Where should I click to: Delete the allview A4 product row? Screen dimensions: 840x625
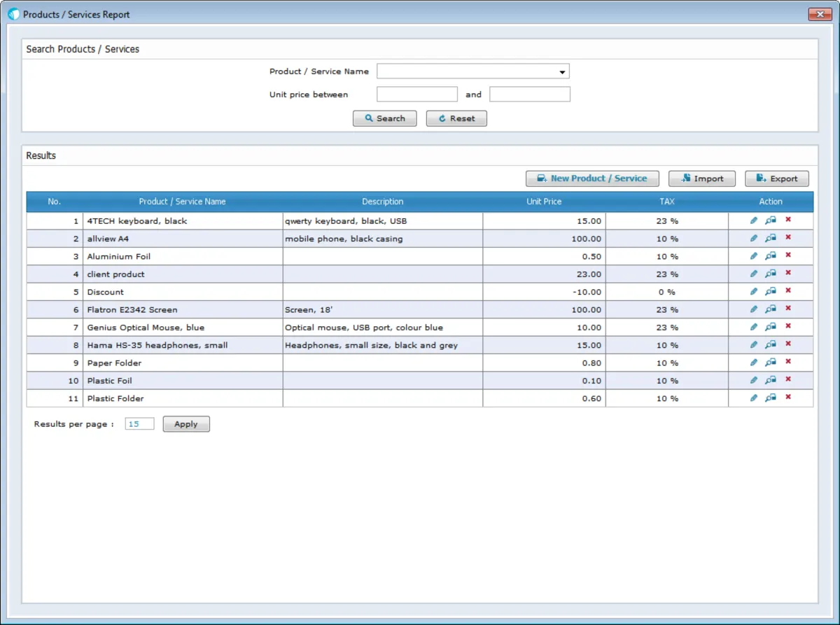[788, 238]
